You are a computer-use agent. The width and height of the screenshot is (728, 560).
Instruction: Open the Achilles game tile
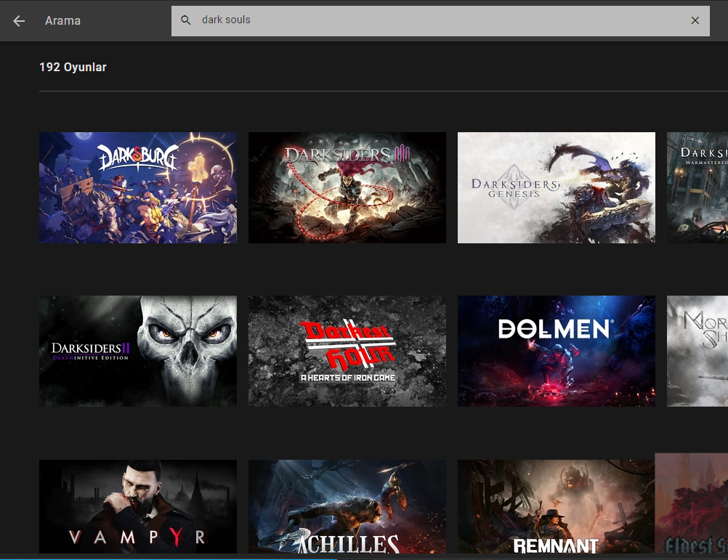point(347,507)
